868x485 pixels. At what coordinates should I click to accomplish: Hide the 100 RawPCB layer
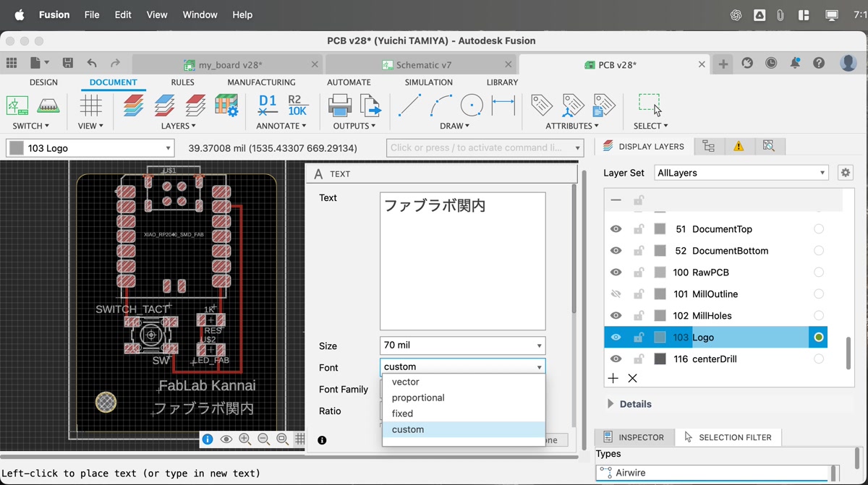tap(616, 272)
